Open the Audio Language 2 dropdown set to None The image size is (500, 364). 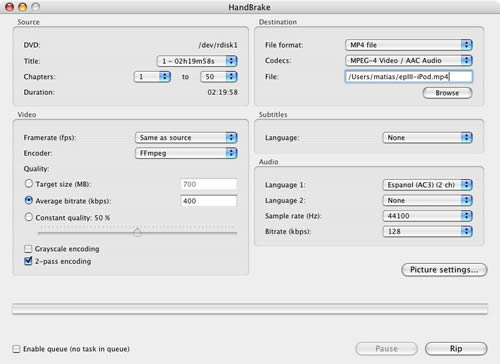click(427, 200)
